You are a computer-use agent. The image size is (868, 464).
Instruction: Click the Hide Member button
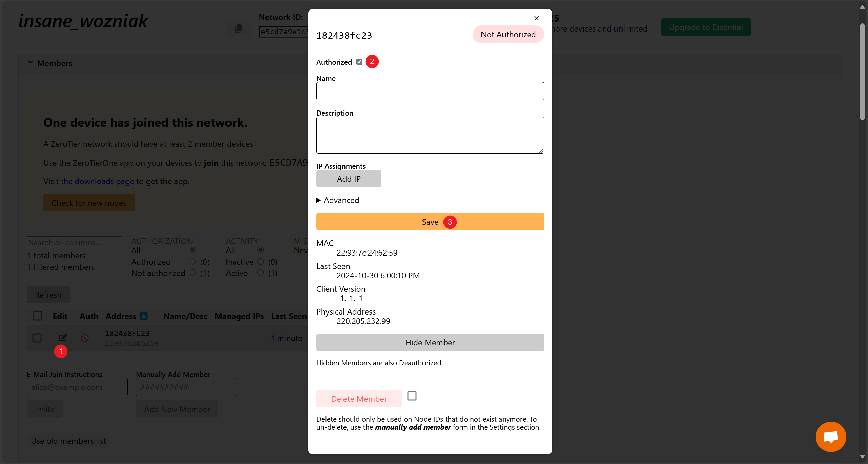click(x=430, y=342)
